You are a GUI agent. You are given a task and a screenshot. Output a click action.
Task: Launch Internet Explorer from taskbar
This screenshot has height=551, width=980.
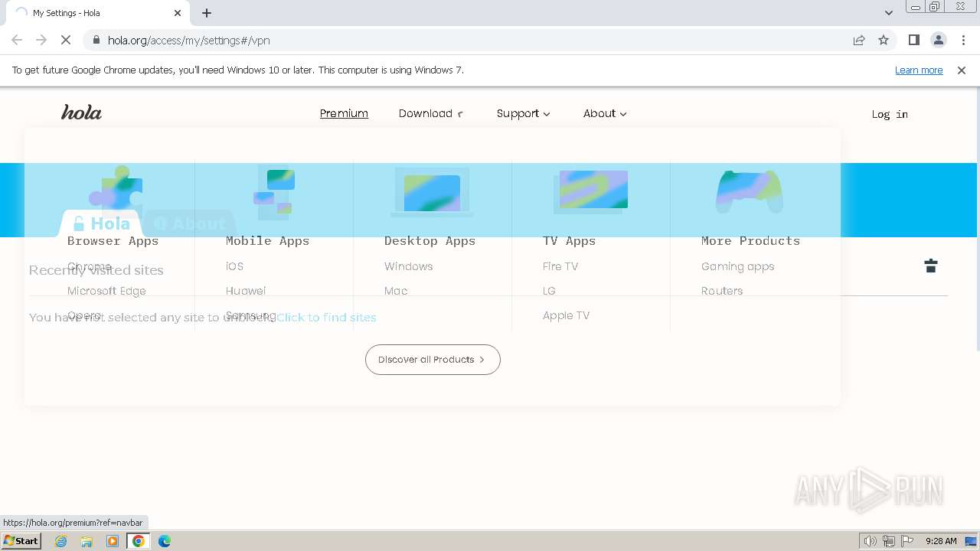[61, 541]
